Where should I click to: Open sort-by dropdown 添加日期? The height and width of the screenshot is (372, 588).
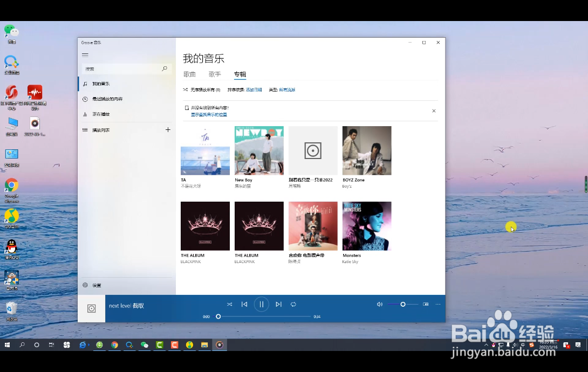pos(254,90)
